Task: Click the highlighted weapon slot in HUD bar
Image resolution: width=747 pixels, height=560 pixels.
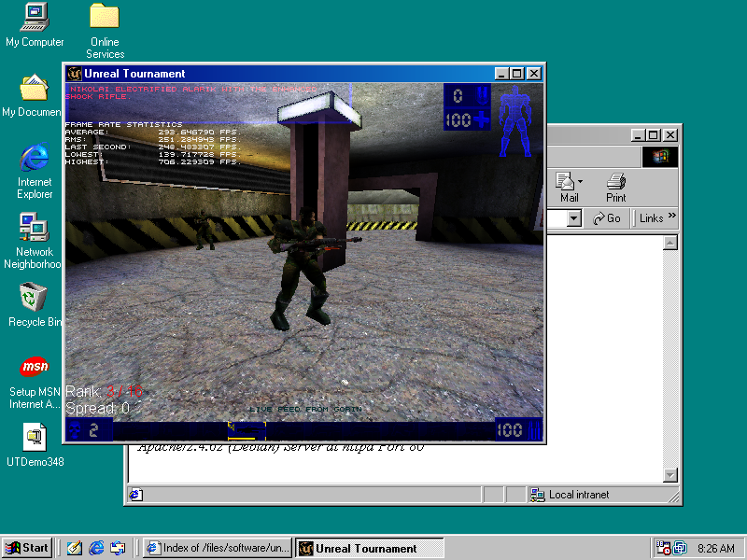Action: coord(247,430)
